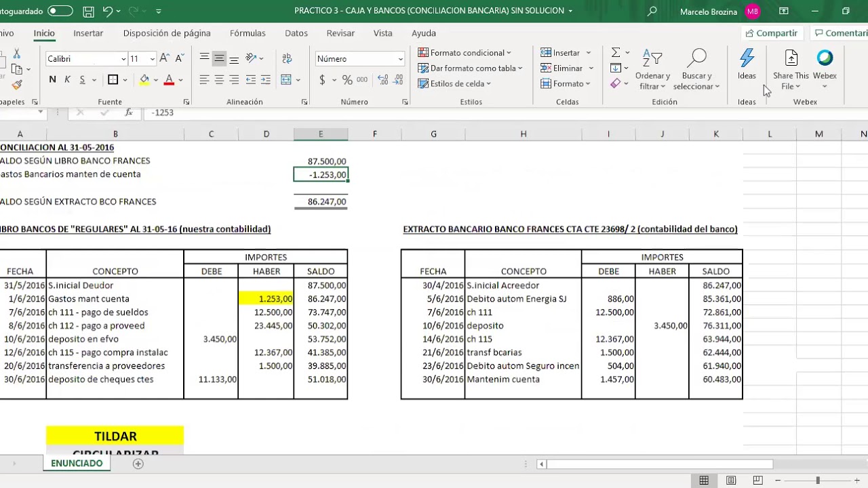Click the Cut scissors icon

[x=17, y=54]
